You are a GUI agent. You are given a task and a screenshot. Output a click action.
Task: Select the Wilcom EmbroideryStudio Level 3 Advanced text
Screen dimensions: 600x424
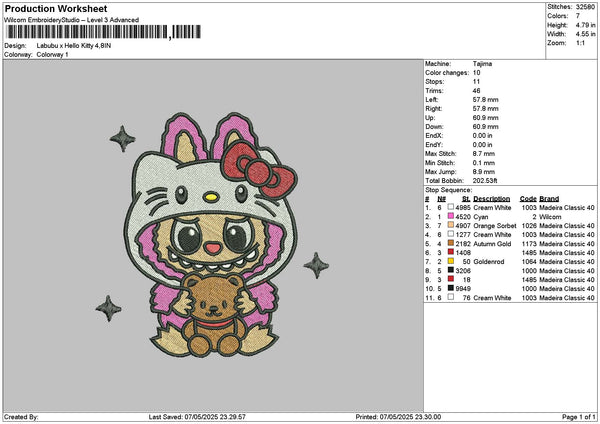pyautogui.click(x=72, y=20)
